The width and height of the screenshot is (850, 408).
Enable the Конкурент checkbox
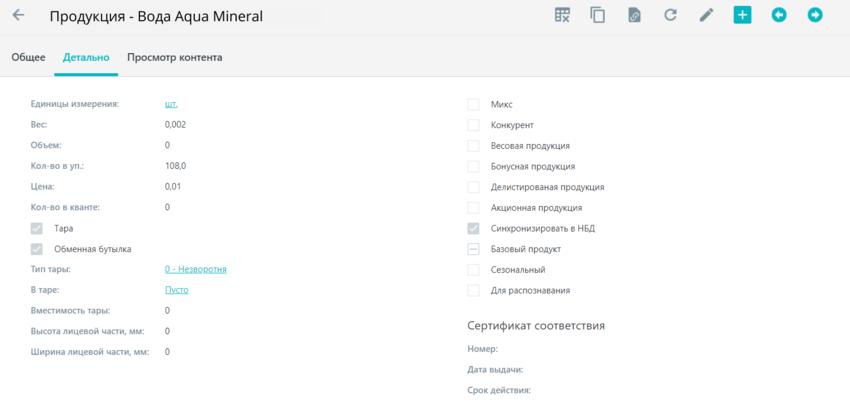[473, 125]
